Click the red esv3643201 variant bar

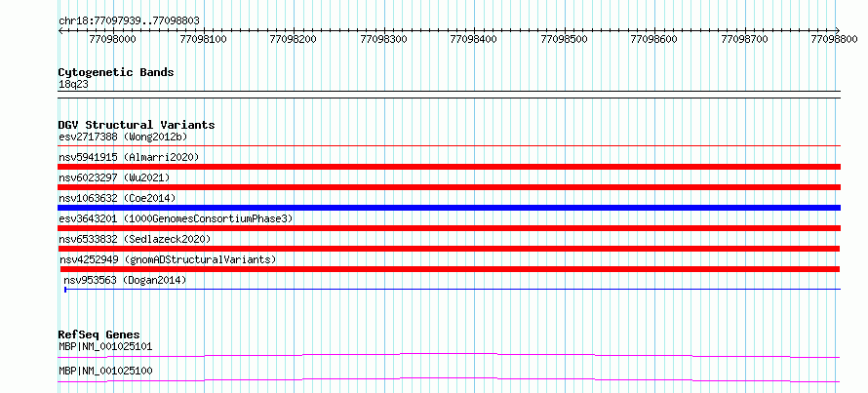tap(449, 228)
